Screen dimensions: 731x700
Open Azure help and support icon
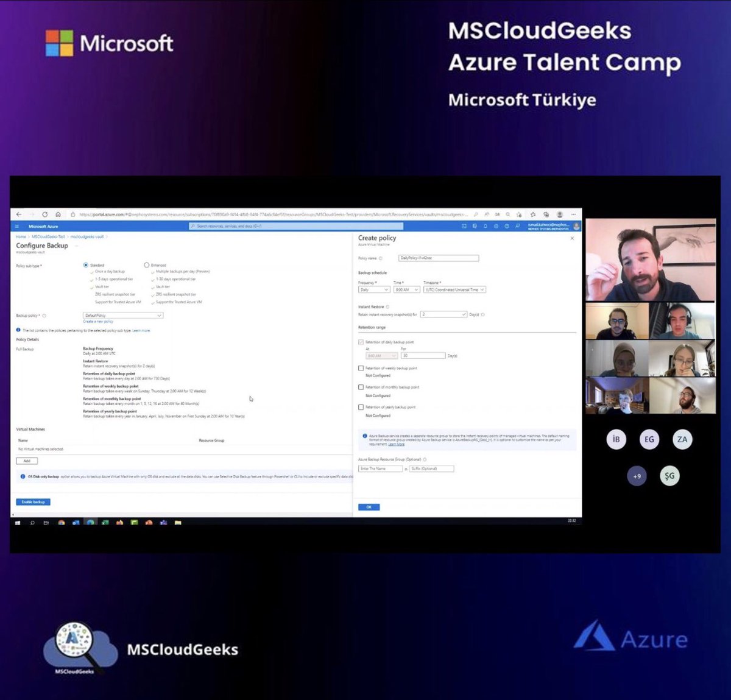(x=507, y=226)
